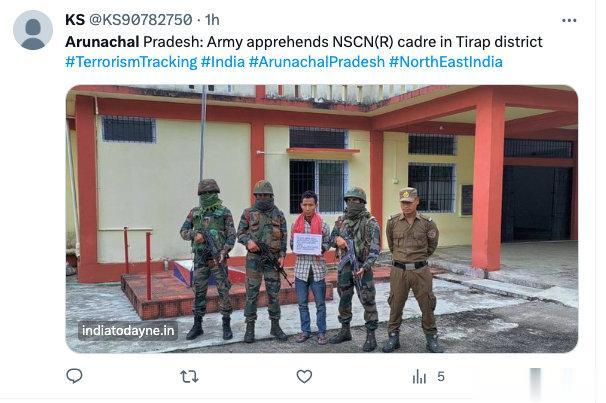Open the three-dot more options menu

click(569, 20)
